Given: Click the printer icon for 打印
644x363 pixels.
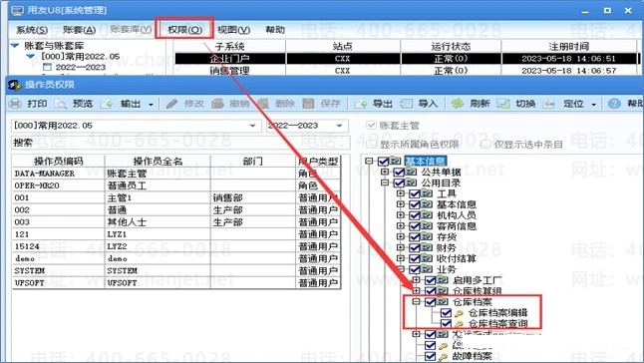Looking at the screenshot, I should [x=15, y=104].
